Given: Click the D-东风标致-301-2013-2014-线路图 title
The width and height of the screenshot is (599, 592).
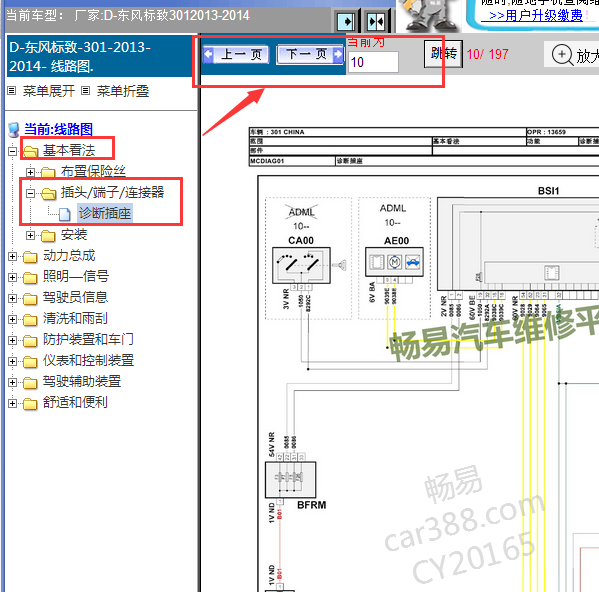Looking at the screenshot, I should (80, 57).
